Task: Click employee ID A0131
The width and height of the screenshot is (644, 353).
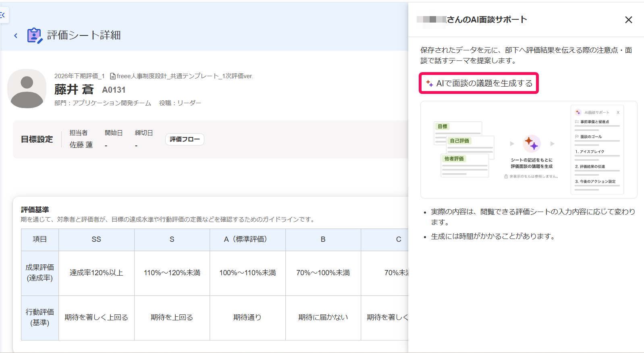Action: pyautogui.click(x=114, y=90)
